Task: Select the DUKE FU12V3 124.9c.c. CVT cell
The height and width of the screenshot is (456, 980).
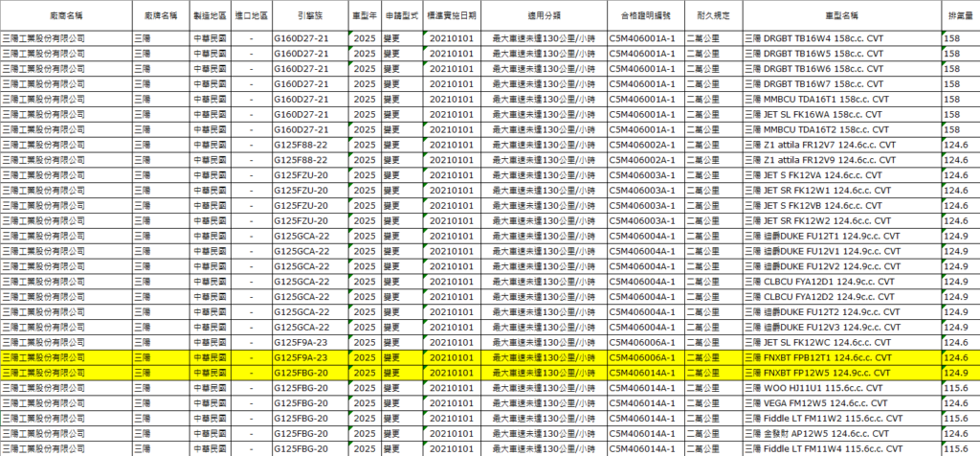Action: [842, 327]
